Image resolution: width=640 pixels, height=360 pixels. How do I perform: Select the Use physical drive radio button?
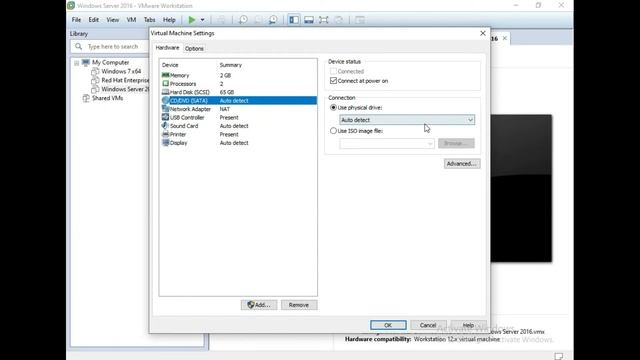(333, 107)
